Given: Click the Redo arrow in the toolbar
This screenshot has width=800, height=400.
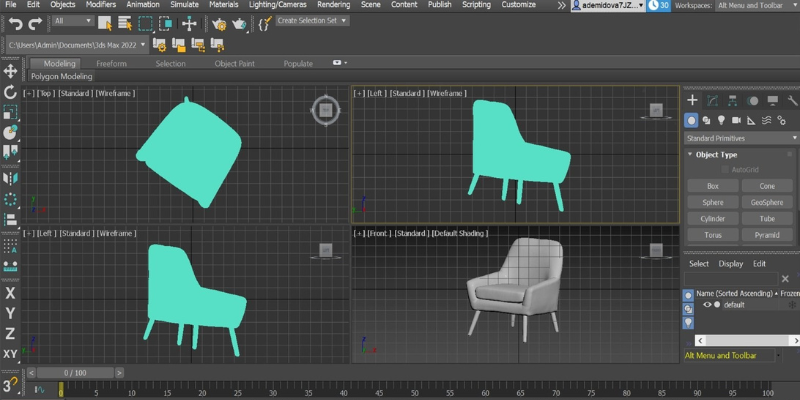Looking at the screenshot, I should click(x=35, y=23).
